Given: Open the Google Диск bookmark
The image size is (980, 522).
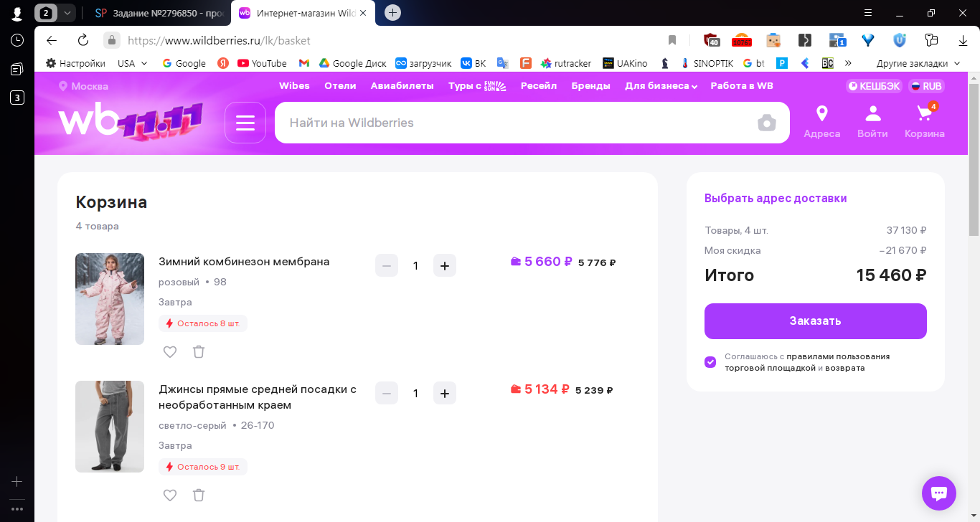Looking at the screenshot, I should 353,63.
